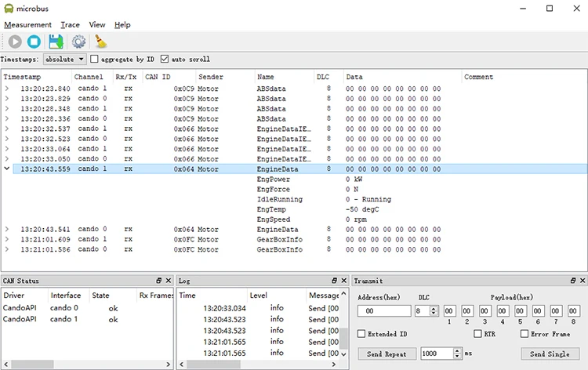The image size is (588, 370).
Task: Focus the Address(hex) input field
Action: [384, 310]
